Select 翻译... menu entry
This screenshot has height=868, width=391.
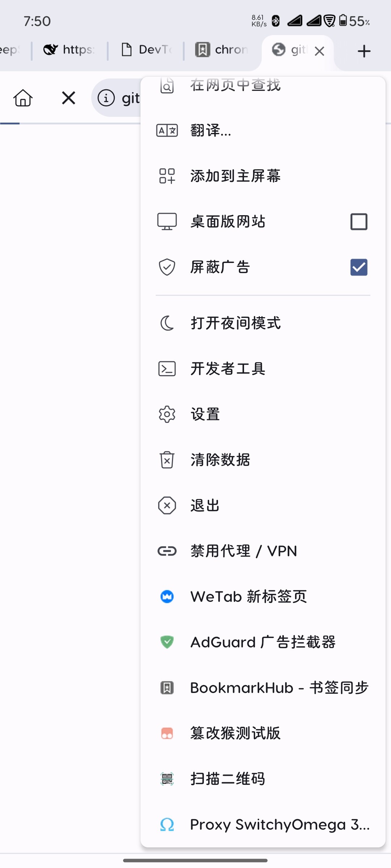pos(263,130)
